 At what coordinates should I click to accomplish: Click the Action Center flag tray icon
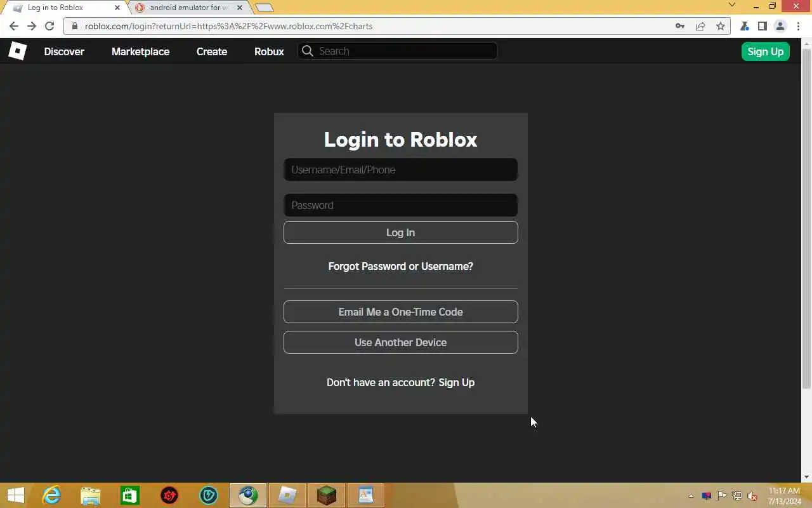722,496
